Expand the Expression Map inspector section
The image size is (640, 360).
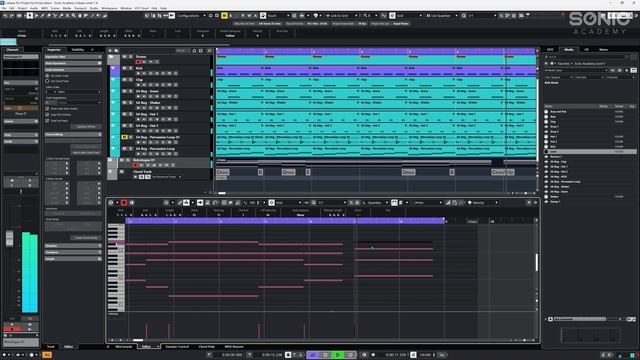(x=73, y=57)
